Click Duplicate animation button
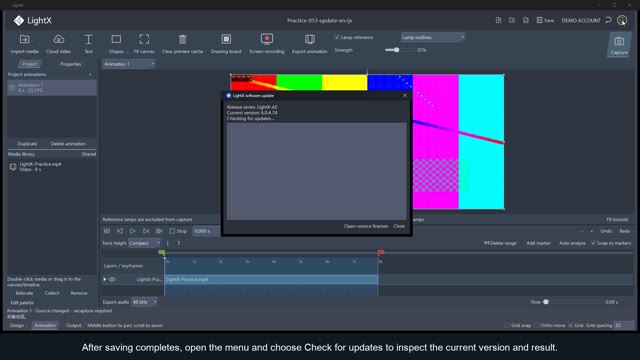Screen dimensions: 640x360 (x=27, y=144)
